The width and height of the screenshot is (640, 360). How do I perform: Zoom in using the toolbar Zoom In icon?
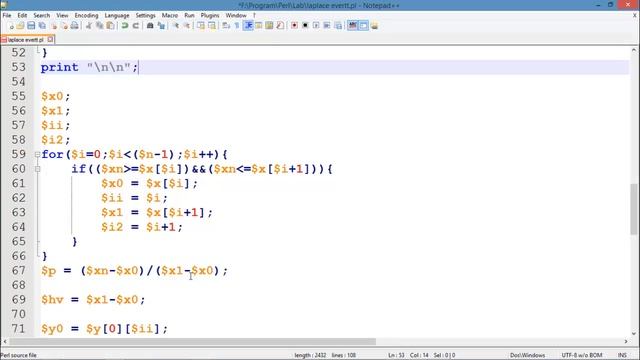click(x=176, y=26)
